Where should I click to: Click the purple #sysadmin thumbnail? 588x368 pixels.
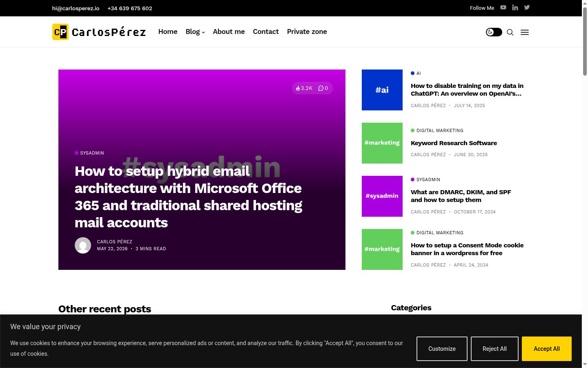(x=382, y=196)
